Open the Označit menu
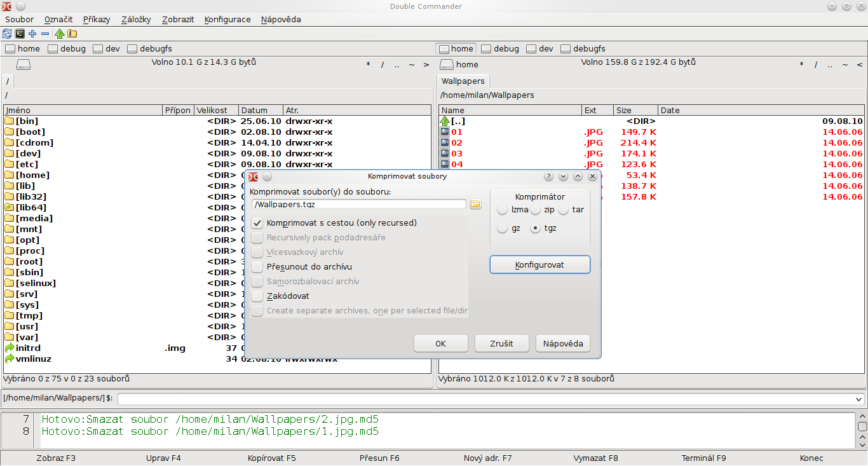The height and width of the screenshot is (466, 868). (58, 19)
